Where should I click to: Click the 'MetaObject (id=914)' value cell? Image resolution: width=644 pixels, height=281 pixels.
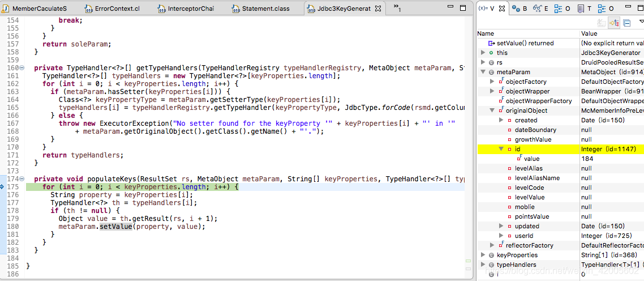(612, 72)
